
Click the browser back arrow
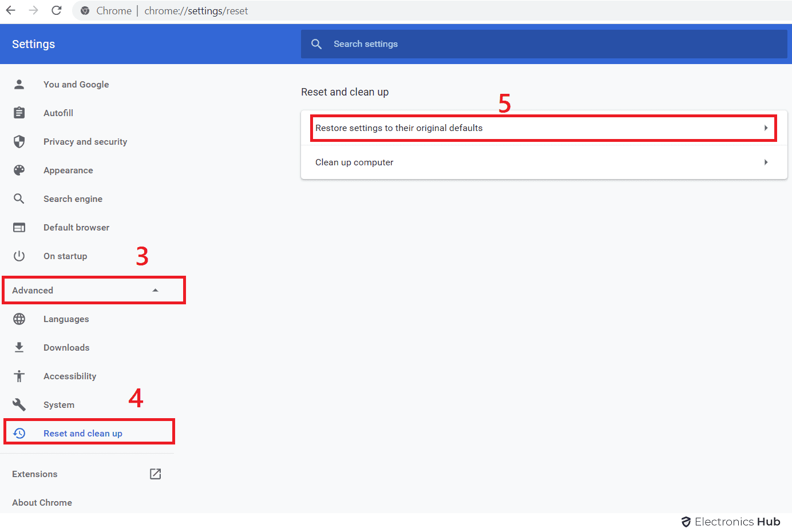pos(11,10)
